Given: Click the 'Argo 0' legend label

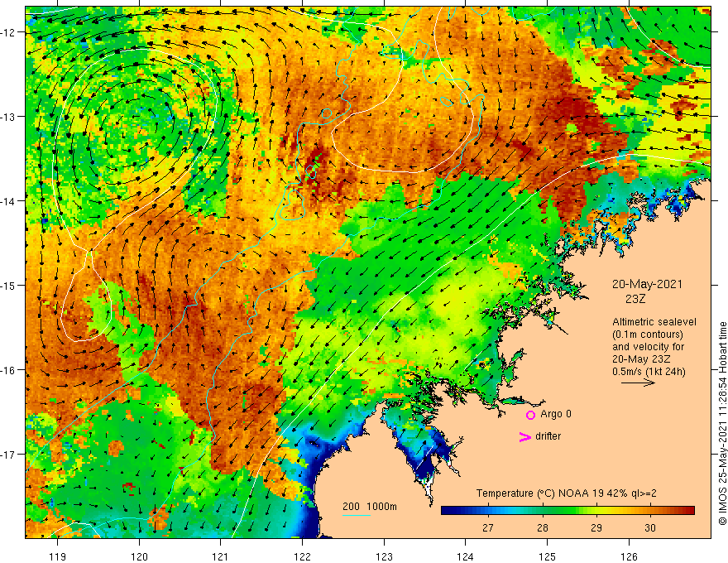Looking at the screenshot, I should click(x=556, y=414).
